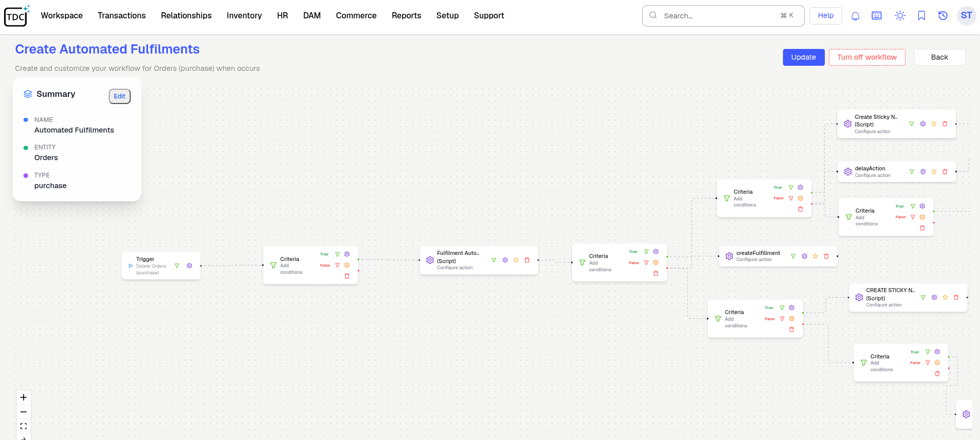Delete the createFulfillment action node
This screenshot has height=440, width=980.
(826, 256)
